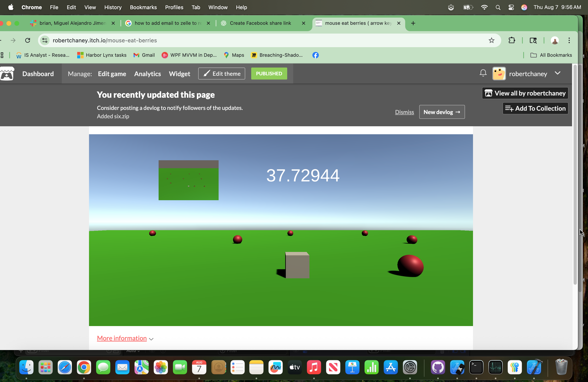Open GitHub Desktop from the Dock
The height and width of the screenshot is (382, 588).
438,367
